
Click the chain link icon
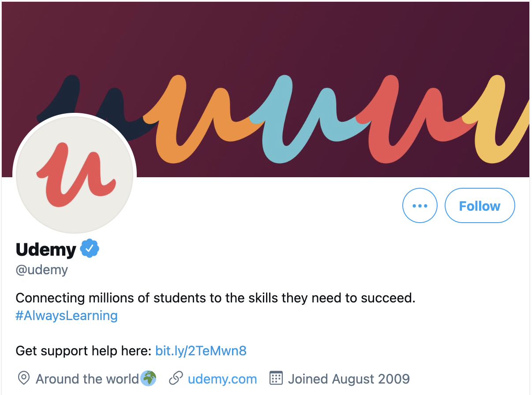pyautogui.click(x=176, y=378)
